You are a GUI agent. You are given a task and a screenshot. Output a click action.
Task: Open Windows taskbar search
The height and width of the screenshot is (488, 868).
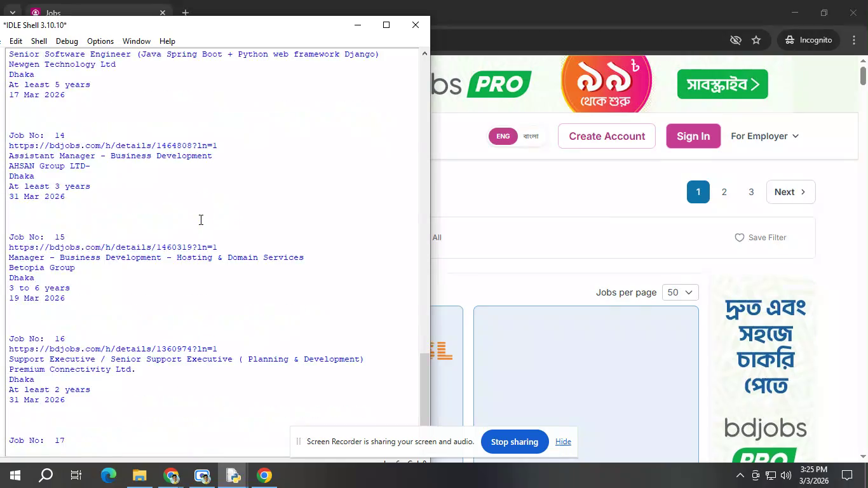coord(46,475)
